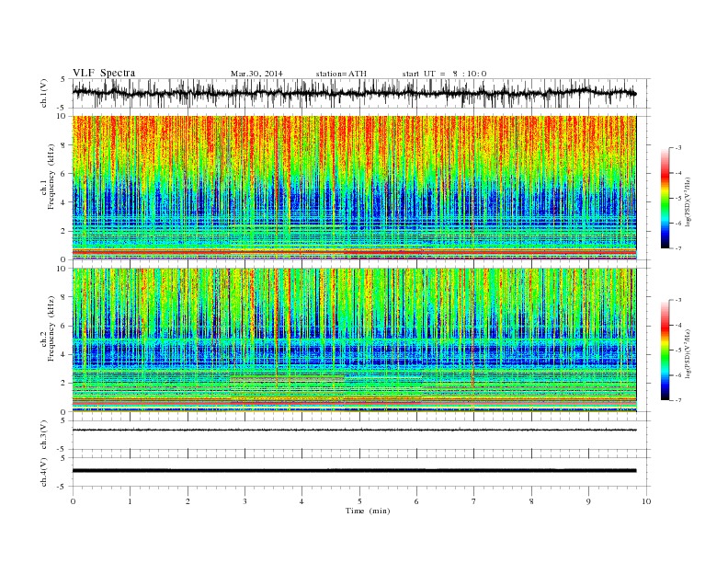Screen dimensions: 728x563
Task: Click the ch.2 log(PSD) color bar label
Action: (688, 354)
